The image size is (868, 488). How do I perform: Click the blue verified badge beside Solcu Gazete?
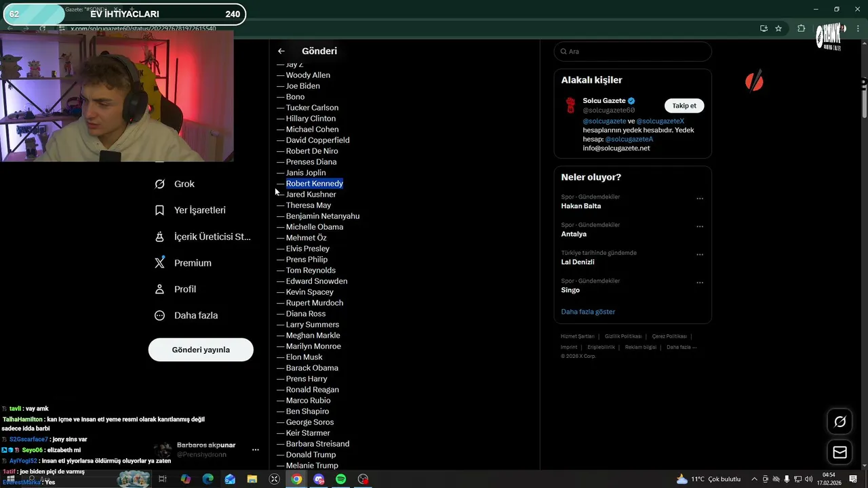631,101
